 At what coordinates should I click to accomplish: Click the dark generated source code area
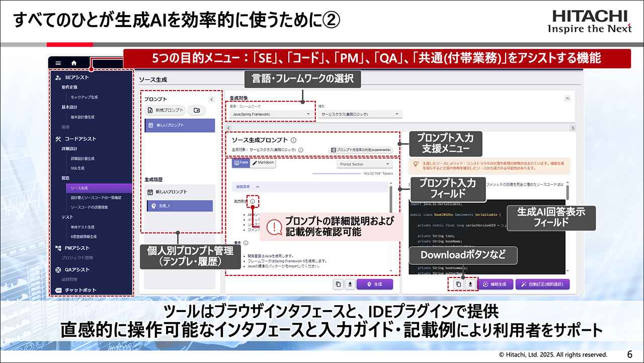point(487,237)
